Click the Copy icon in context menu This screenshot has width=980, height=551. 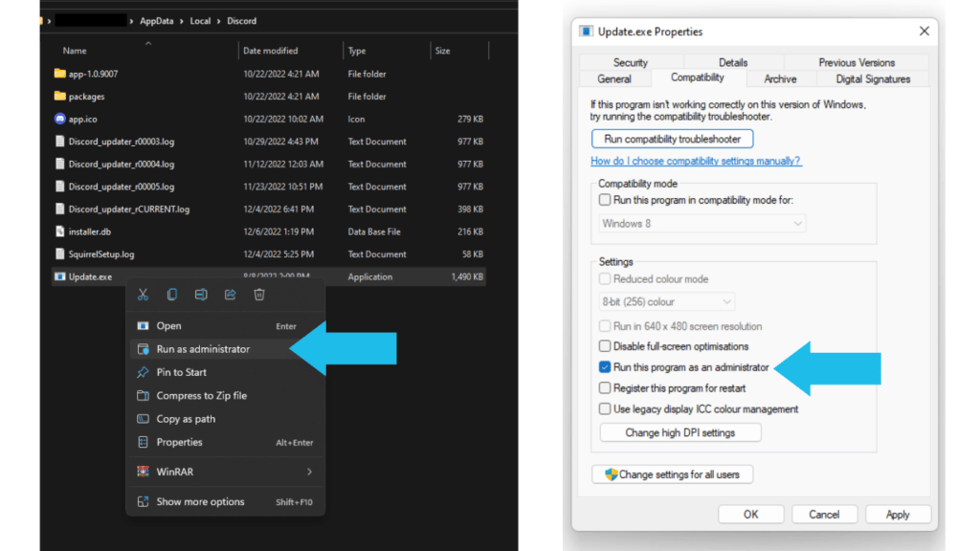coord(172,295)
